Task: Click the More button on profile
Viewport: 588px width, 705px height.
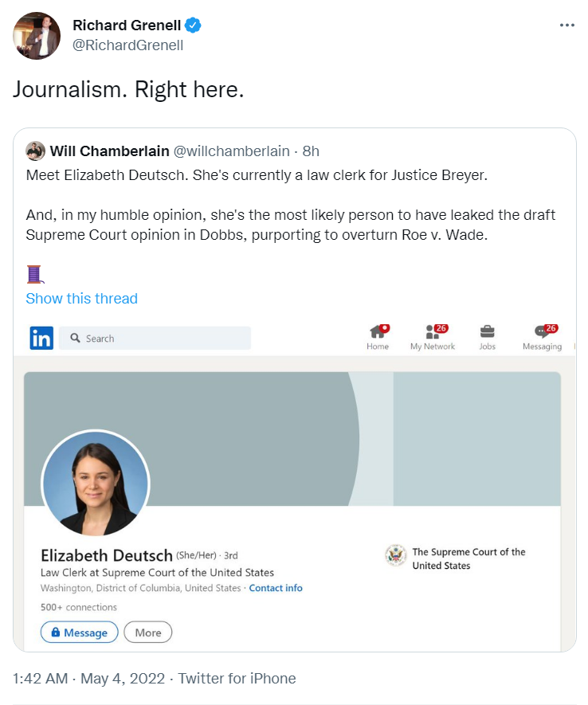Action: (148, 633)
